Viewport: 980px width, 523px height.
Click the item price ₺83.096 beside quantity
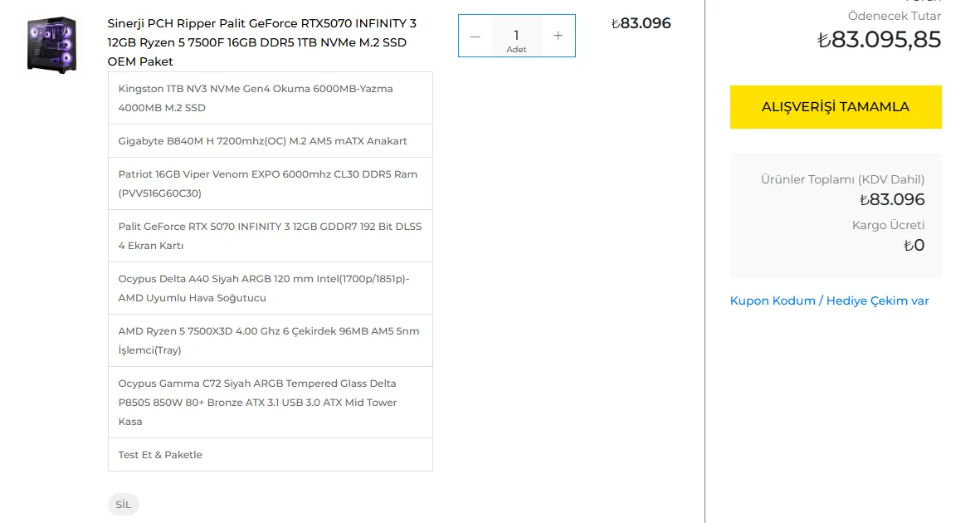(x=641, y=24)
